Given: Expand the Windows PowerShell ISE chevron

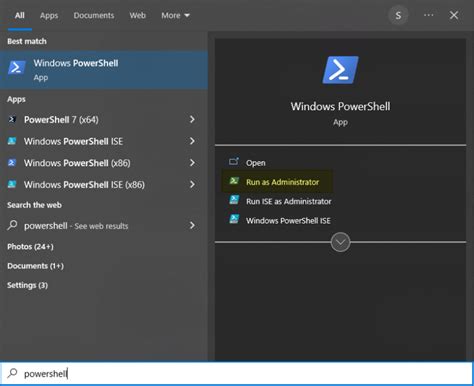Looking at the screenshot, I should (192, 141).
